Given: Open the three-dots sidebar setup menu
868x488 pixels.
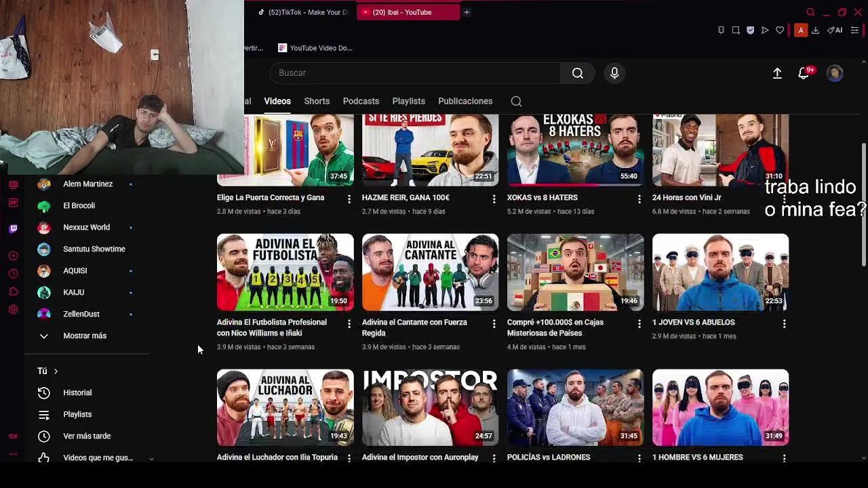Looking at the screenshot, I should pyautogui.click(x=13, y=454).
